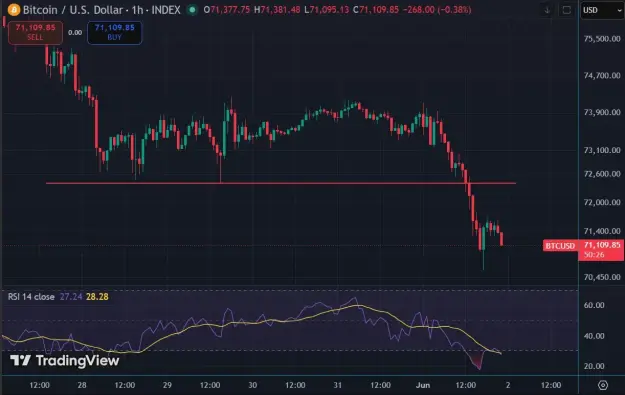Click the 29 date label on time axis
The width and height of the screenshot is (625, 395).
pos(167,385)
